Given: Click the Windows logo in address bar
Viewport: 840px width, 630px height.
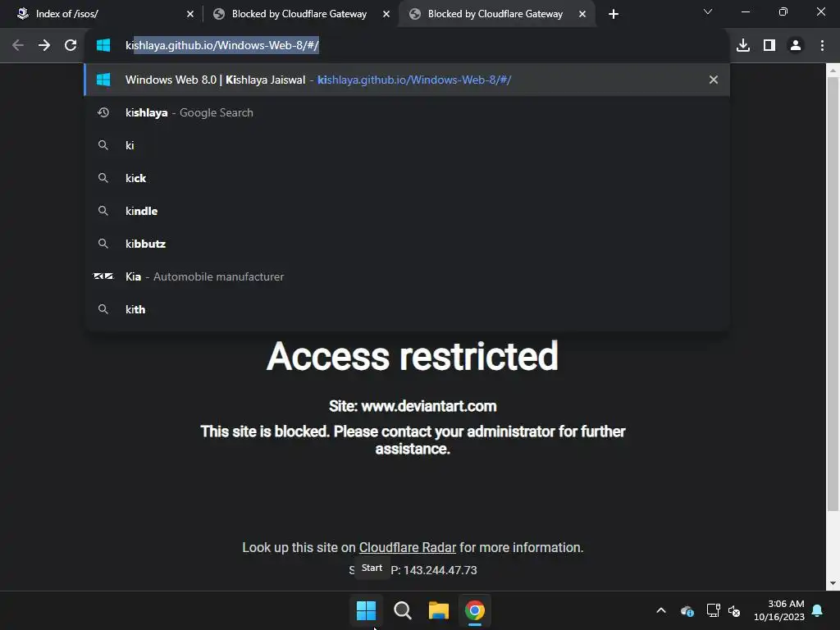Looking at the screenshot, I should click(x=103, y=46).
